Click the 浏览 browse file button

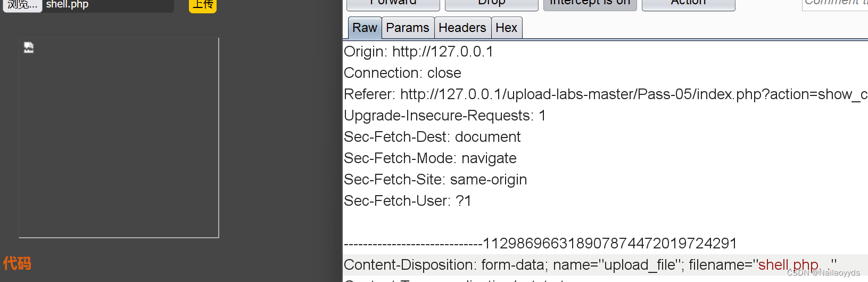[22, 5]
